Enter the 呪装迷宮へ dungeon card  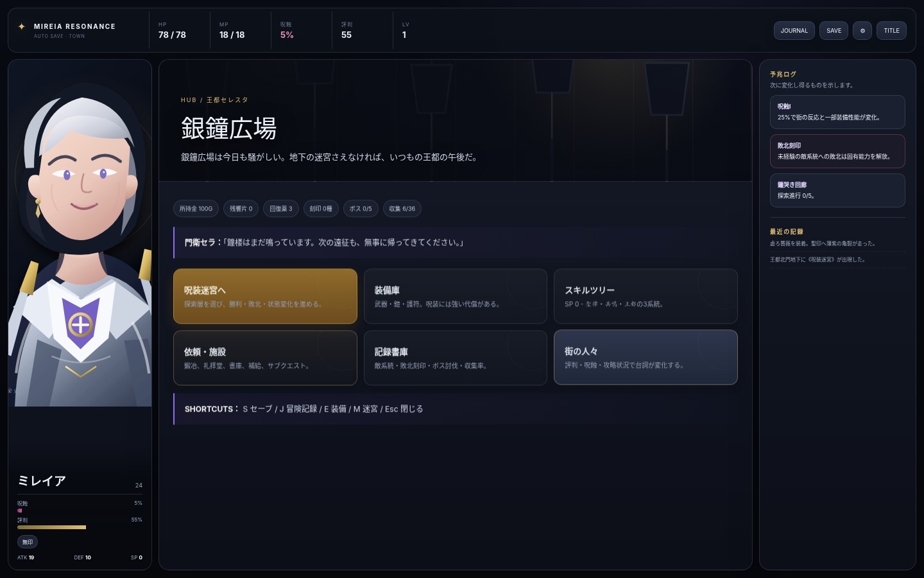tap(265, 296)
